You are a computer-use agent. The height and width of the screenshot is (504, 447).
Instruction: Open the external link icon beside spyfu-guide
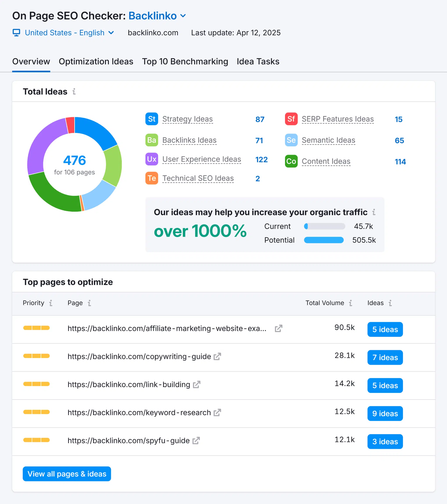pyautogui.click(x=196, y=440)
